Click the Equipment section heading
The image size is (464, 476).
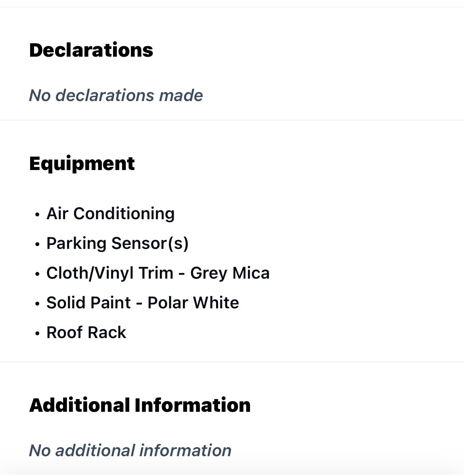click(x=82, y=164)
